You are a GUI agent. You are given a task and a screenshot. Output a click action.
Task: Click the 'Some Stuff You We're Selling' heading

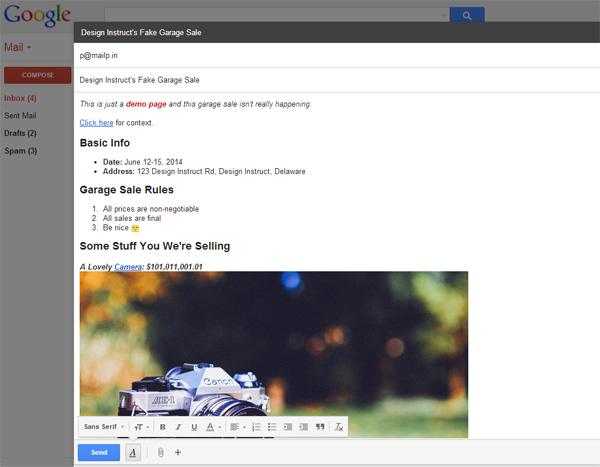(x=155, y=246)
